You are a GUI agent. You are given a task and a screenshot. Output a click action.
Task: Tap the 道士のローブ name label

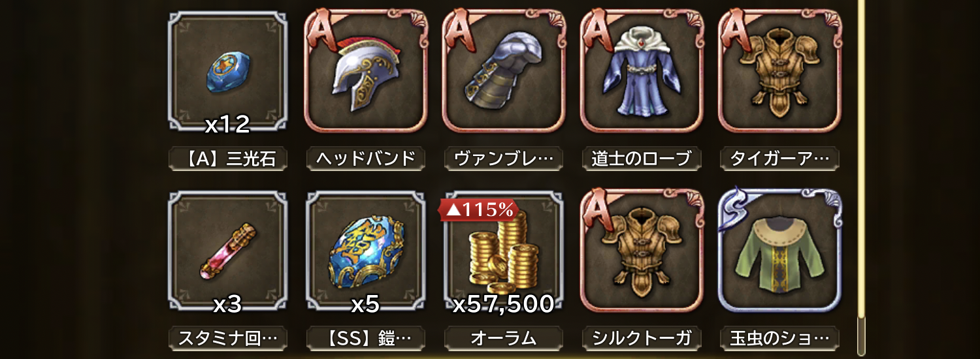coord(642,159)
